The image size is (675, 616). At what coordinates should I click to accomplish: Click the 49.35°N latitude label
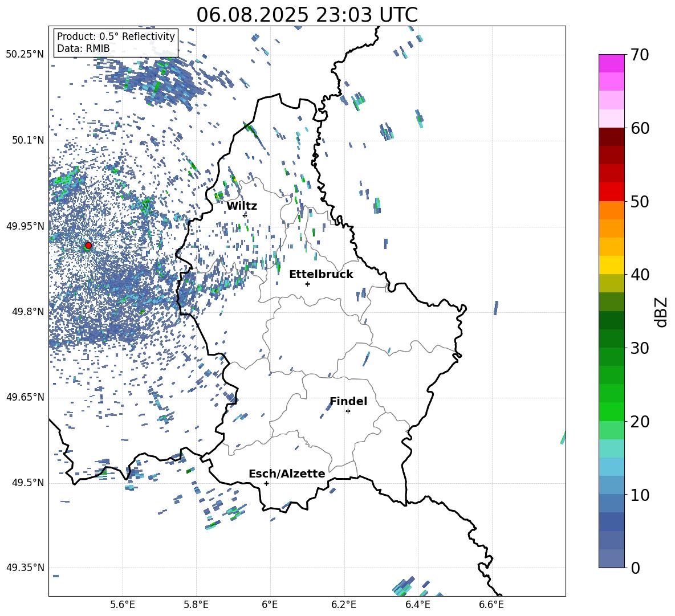point(25,568)
